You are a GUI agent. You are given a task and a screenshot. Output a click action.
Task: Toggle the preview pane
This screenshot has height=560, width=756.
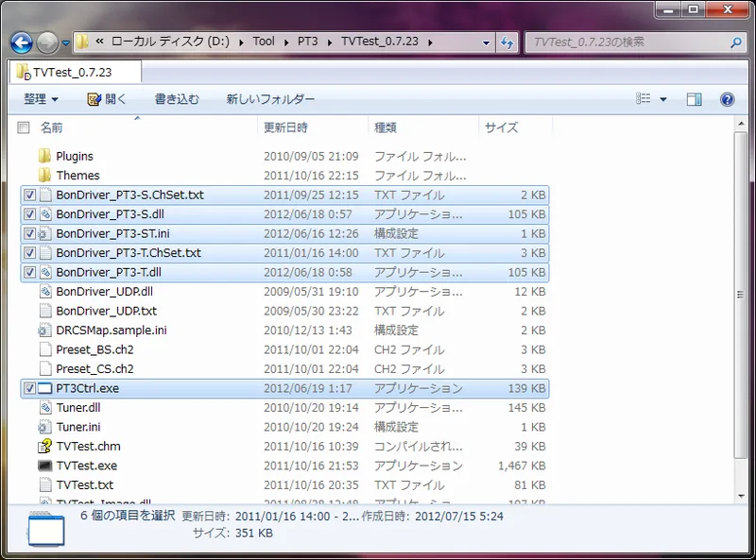tap(694, 99)
